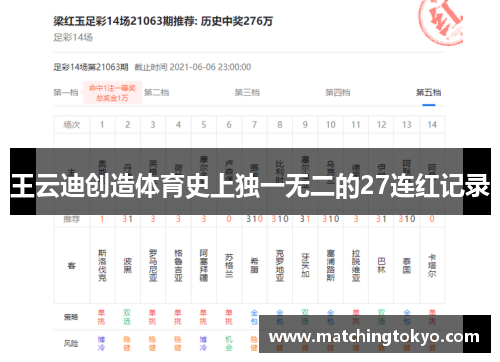500x362 pixels.
Task: Click match number 10 in header row
Action: (x=330, y=125)
